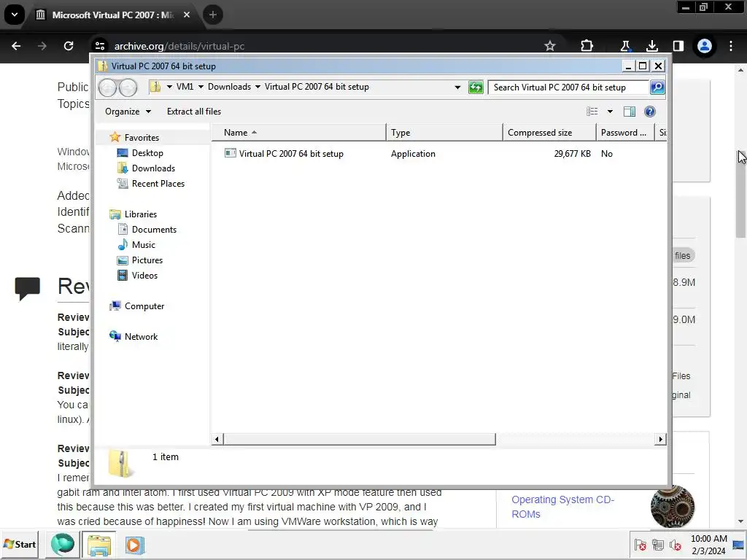Open the tab search dropdown chevron
The width and height of the screenshot is (747, 560).
(x=15, y=15)
